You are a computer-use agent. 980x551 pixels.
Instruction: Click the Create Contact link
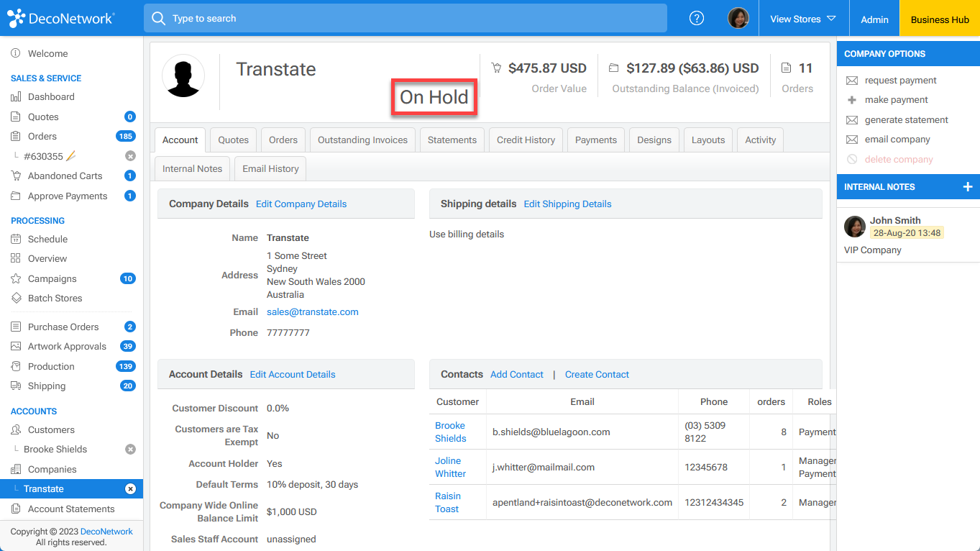[x=597, y=375]
